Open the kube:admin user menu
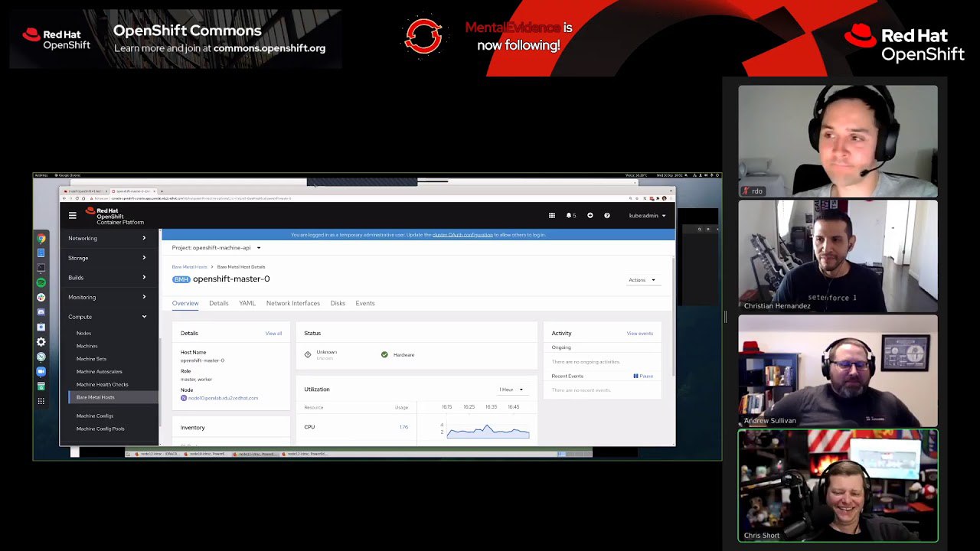The width and height of the screenshot is (980, 551). point(647,216)
